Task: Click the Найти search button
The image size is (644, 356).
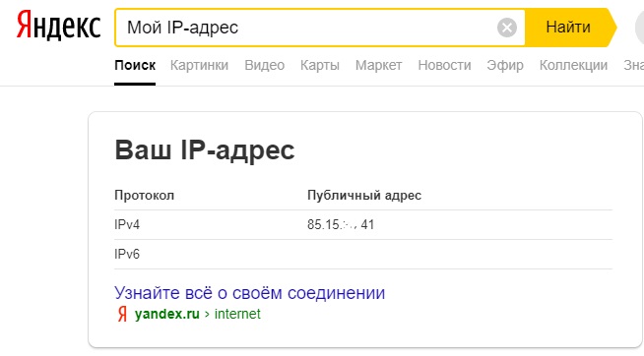Action: click(x=570, y=28)
